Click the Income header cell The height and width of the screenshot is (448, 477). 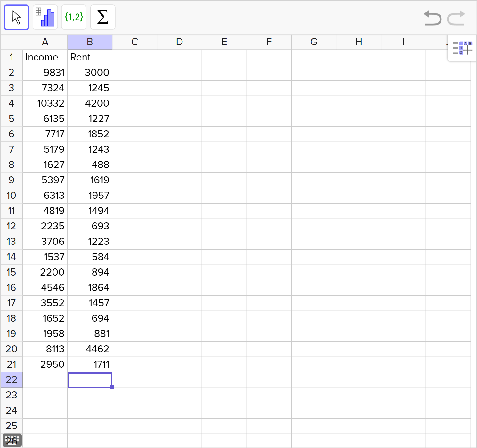coord(45,57)
